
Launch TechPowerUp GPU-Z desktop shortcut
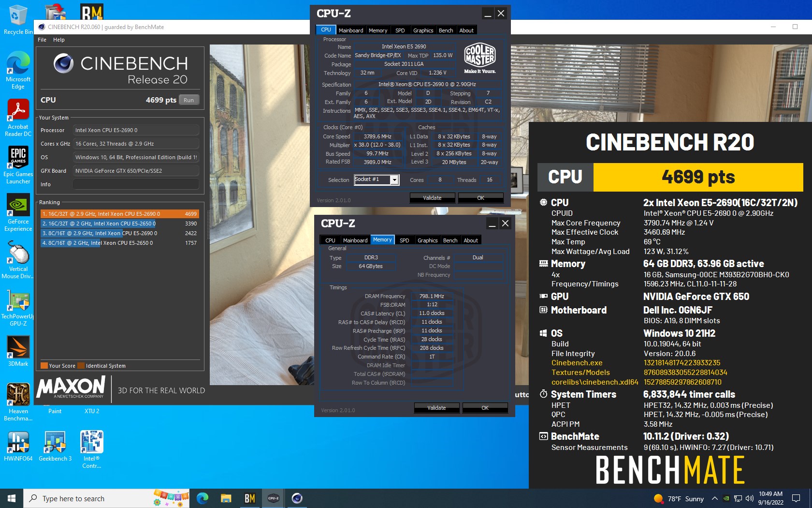[x=18, y=308]
